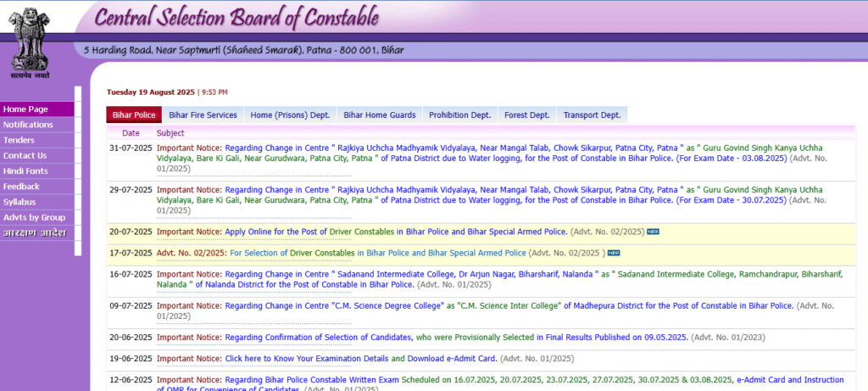868x391 pixels.
Task: Open Syllabus in the sidebar
Action: click(19, 202)
